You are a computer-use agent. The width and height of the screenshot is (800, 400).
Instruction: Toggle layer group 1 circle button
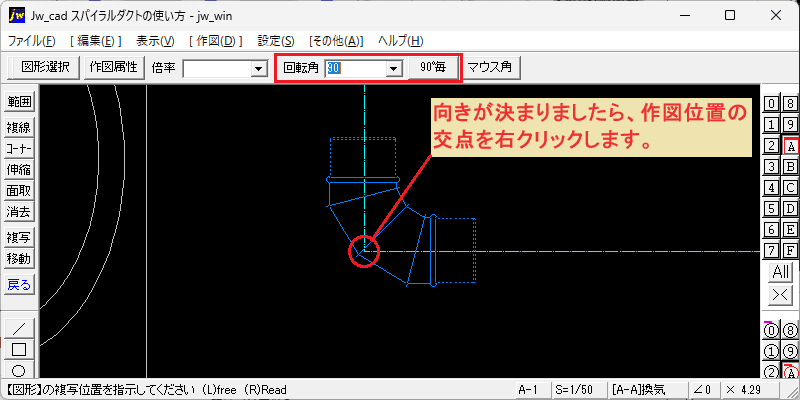[x=771, y=352]
